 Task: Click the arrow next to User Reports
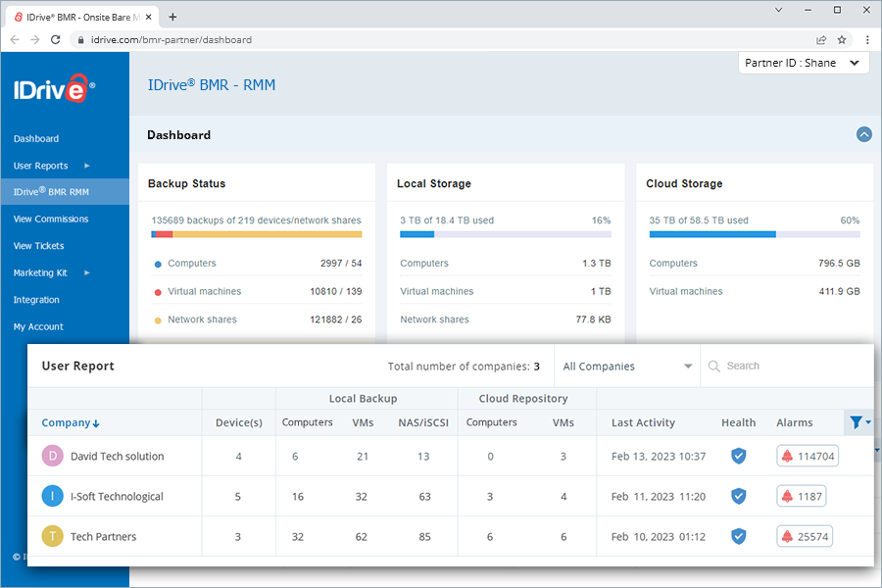(x=86, y=166)
